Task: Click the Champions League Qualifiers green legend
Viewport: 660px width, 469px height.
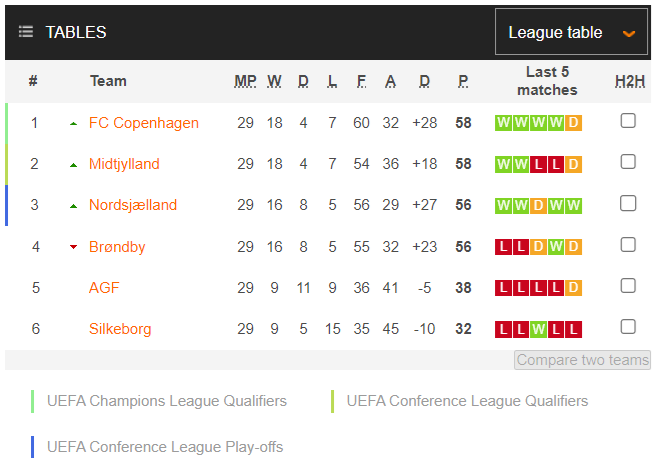Action: (x=167, y=401)
